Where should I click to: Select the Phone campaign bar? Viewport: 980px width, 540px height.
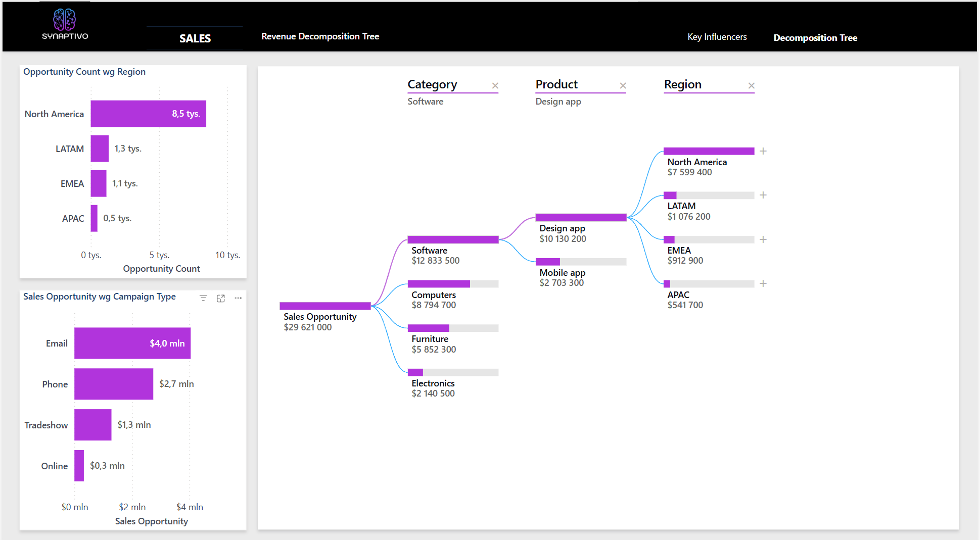click(114, 384)
